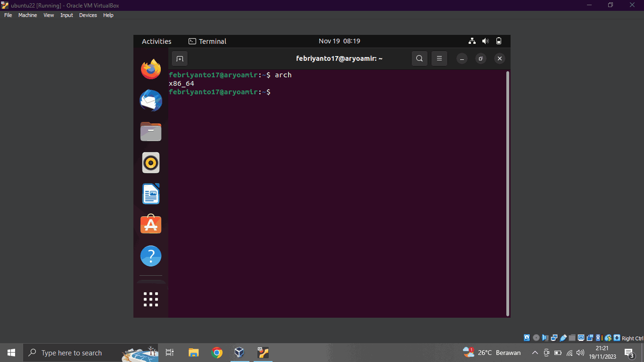
Task: Click the VirtualBox window title bar icon
Action: (5, 5)
